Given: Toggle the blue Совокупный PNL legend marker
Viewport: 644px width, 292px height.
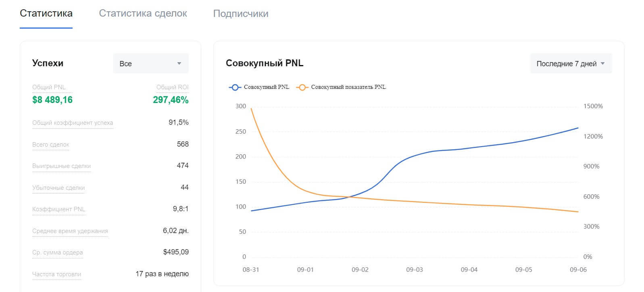Looking at the screenshot, I should click(x=235, y=87).
